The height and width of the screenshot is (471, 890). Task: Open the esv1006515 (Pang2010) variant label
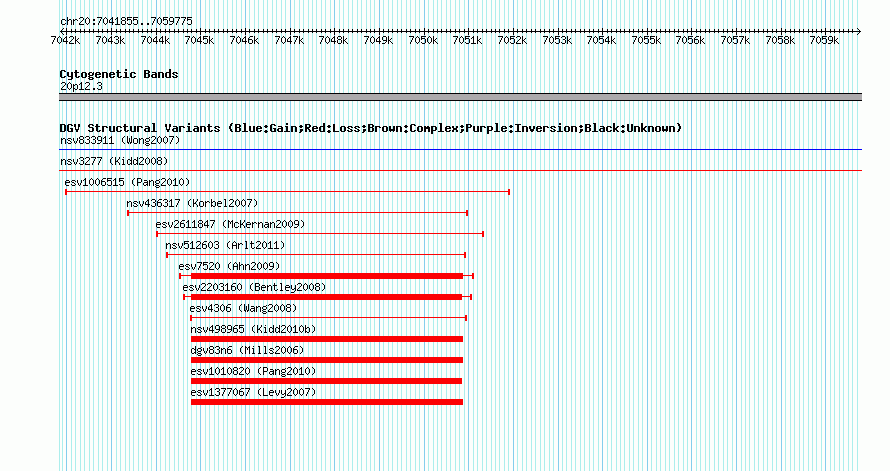(127, 182)
